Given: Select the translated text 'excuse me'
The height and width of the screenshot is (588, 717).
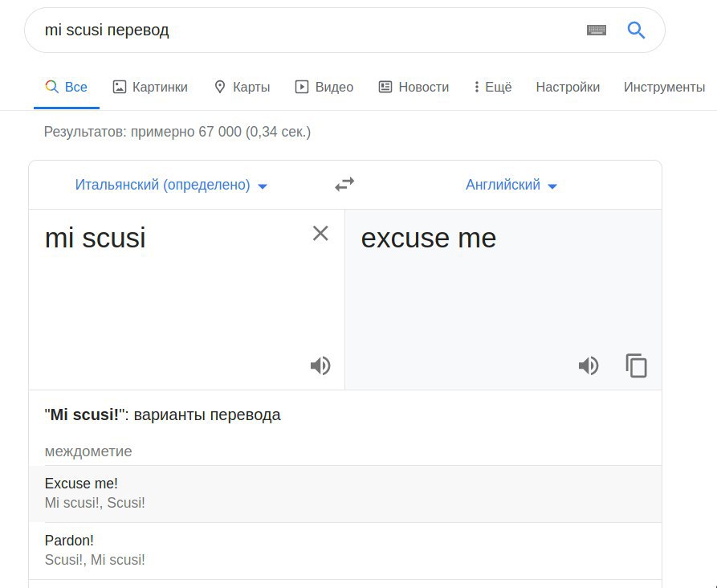Looking at the screenshot, I should [429, 238].
